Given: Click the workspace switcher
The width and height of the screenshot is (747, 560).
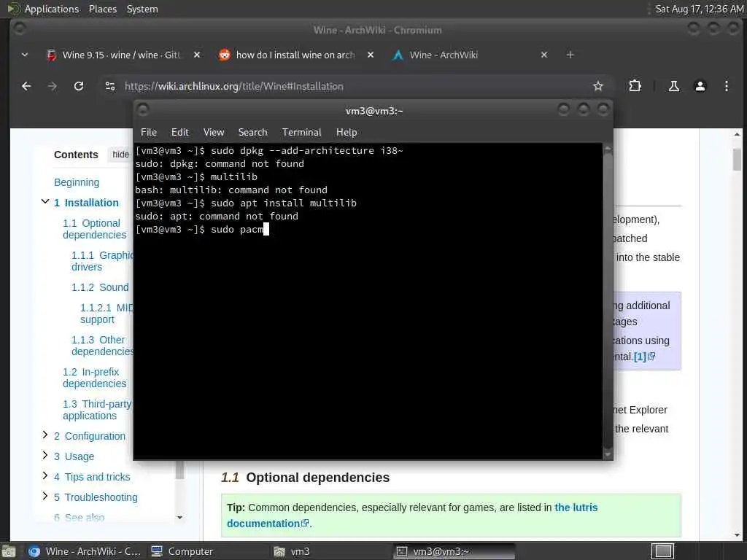Looking at the screenshot, I should (x=662, y=551).
